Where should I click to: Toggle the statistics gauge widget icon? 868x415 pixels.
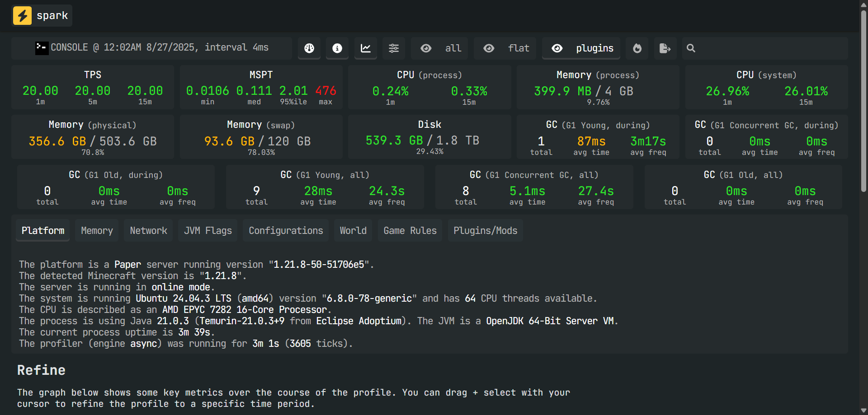point(309,48)
